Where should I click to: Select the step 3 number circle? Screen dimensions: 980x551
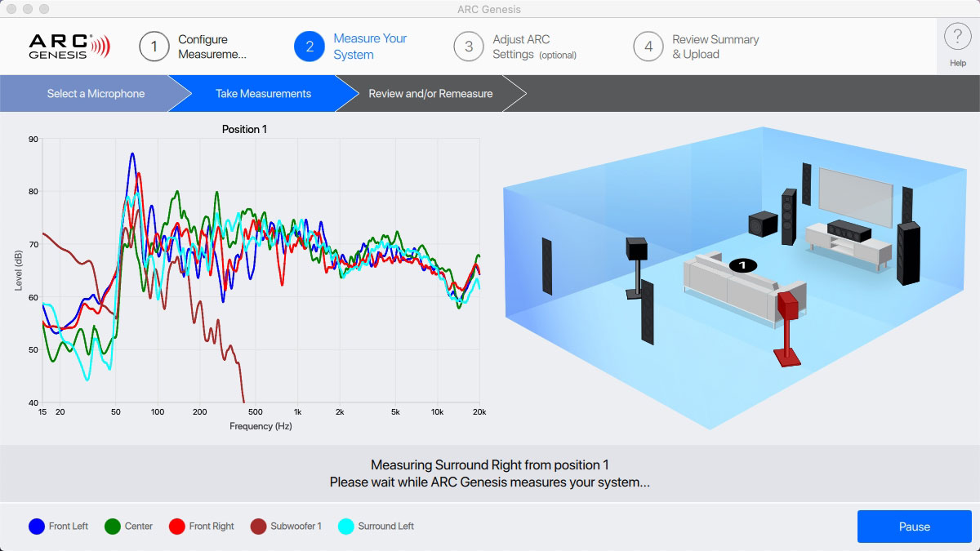[469, 47]
